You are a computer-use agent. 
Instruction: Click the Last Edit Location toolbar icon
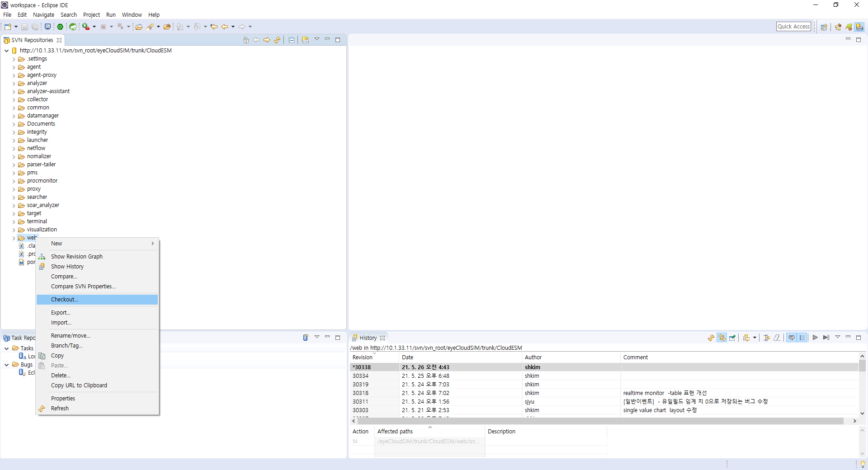214,27
